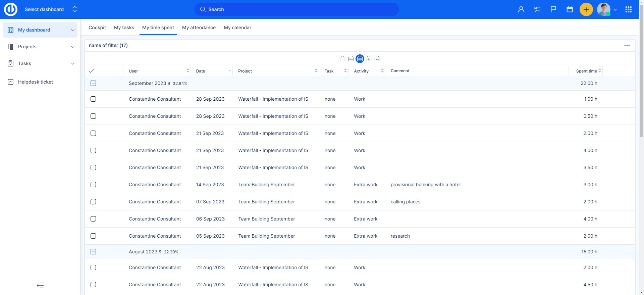Switch to the My attendance tab
Screen dimensions: 644x295
coord(199,28)
